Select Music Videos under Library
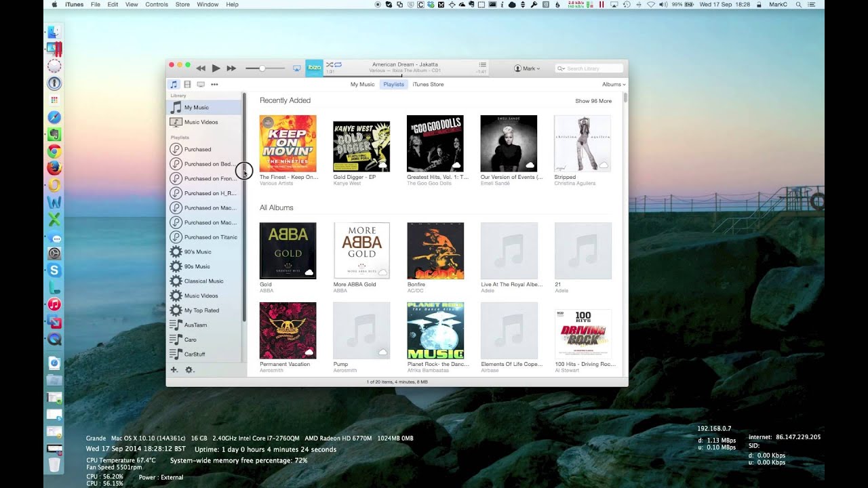The image size is (868, 488). pyautogui.click(x=204, y=122)
